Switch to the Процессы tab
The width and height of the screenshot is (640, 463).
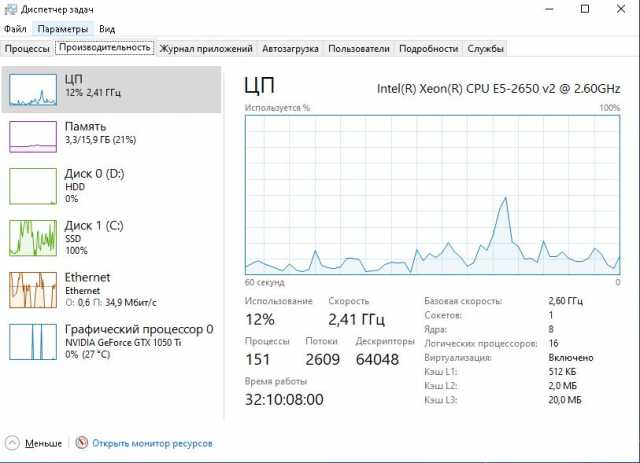(27, 48)
